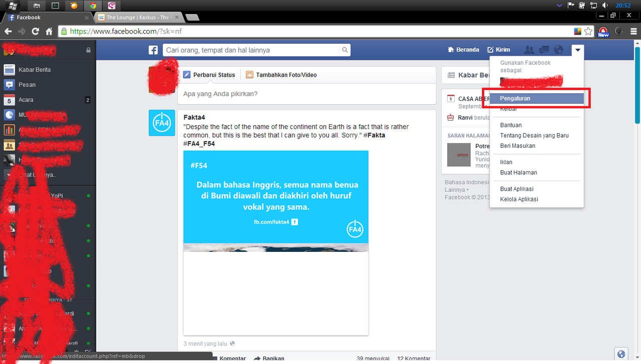Switch to the Facebook browser tab
The width and height of the screenshot is (641, 364).
coord(48,17)
